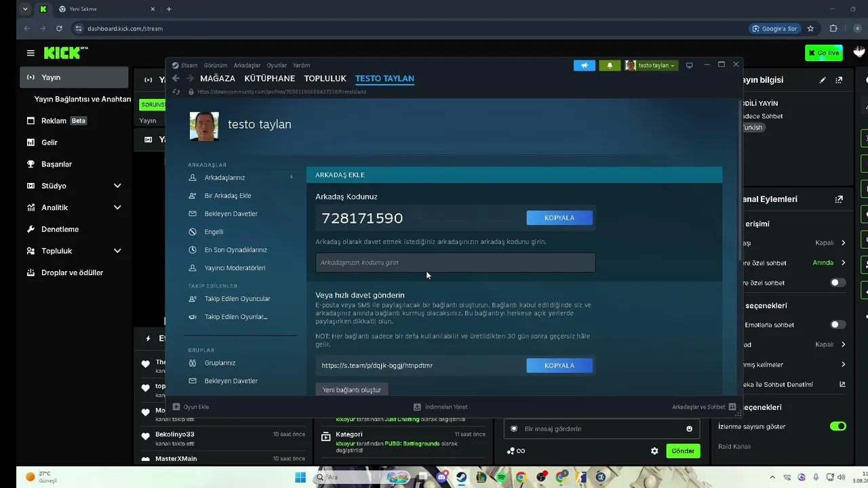
Task: Open Steam announcements megaphone icon
Action: [x=584, y=65]
